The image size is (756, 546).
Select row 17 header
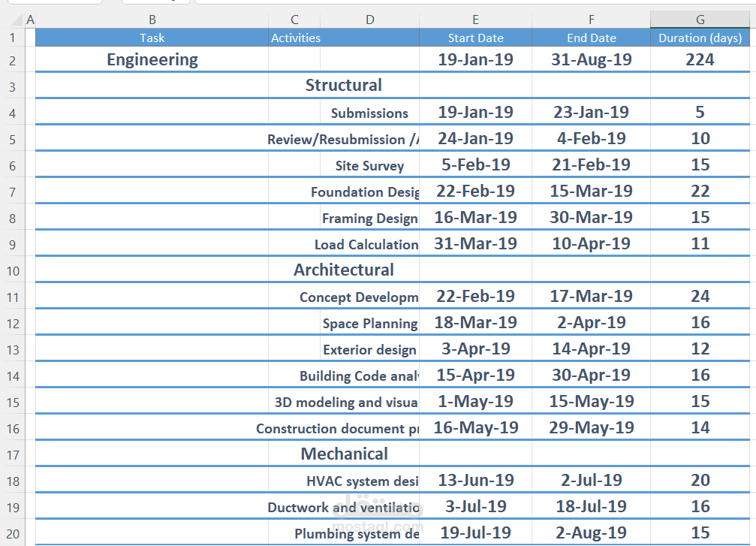pyautogui.click(x=13, y=455)
